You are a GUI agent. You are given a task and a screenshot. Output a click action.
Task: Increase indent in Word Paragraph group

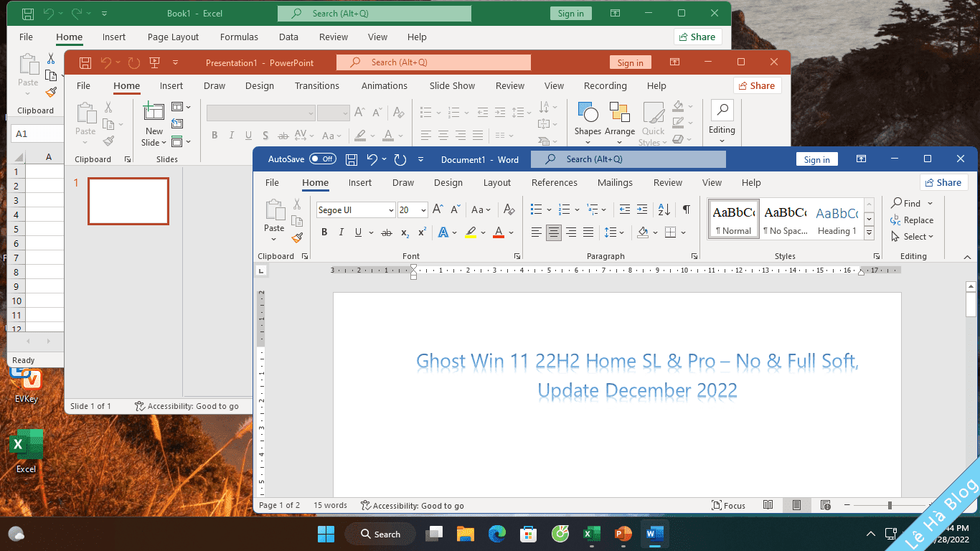642,209
